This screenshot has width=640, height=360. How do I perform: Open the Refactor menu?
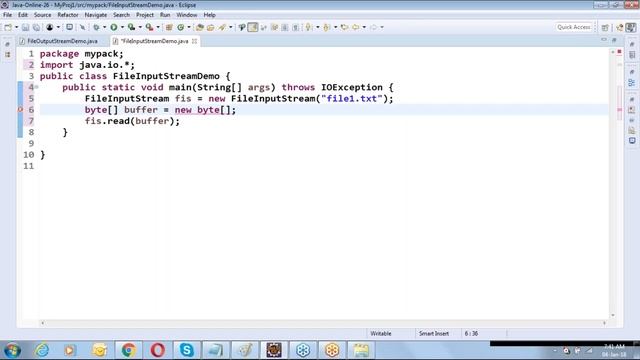pos(68,15)
